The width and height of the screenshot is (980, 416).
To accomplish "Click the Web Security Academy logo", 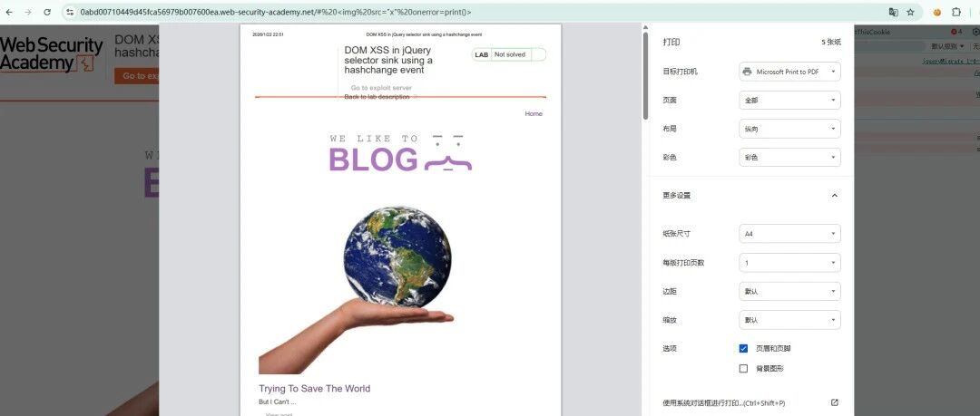I will (51, 54).
